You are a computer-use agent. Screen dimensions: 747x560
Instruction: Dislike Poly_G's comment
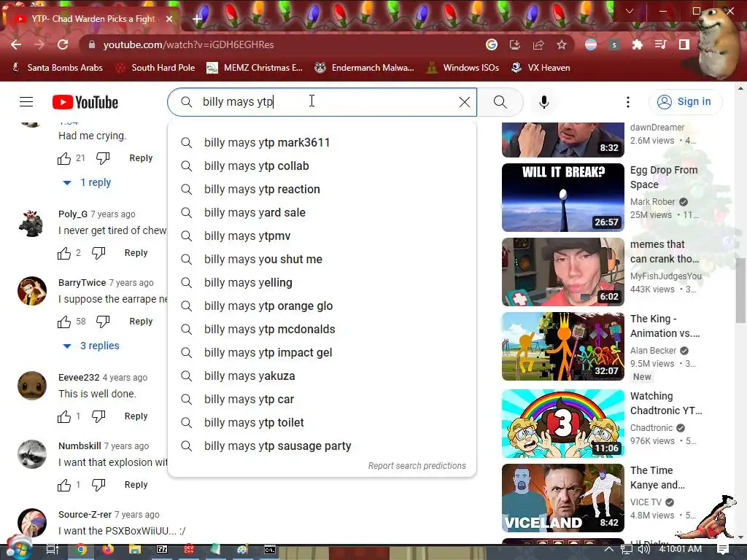(x=98, y=253)
